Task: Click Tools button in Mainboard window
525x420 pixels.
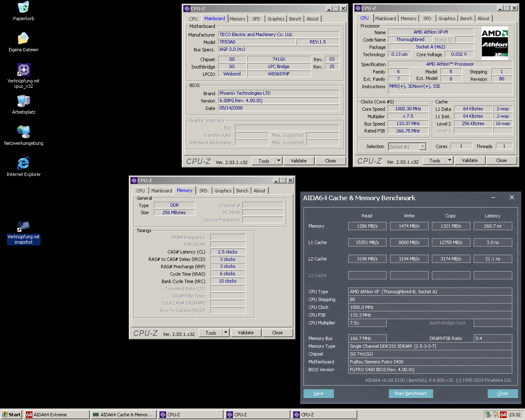Action: click(x=264, y=161)
